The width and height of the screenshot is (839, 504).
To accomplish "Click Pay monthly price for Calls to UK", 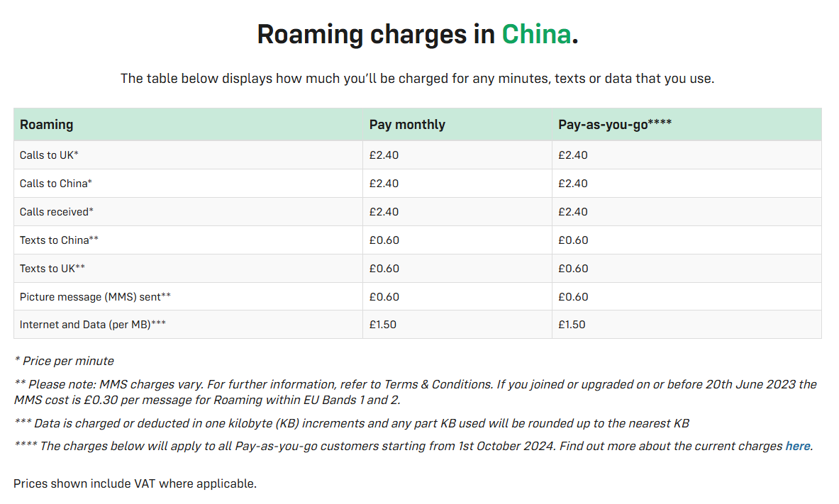I will [384, 155].
